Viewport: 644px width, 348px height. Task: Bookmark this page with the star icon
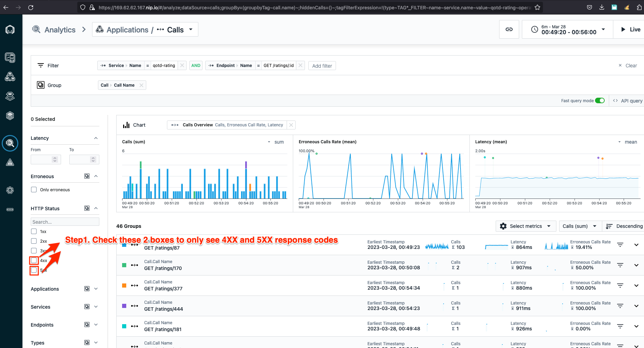537,7
